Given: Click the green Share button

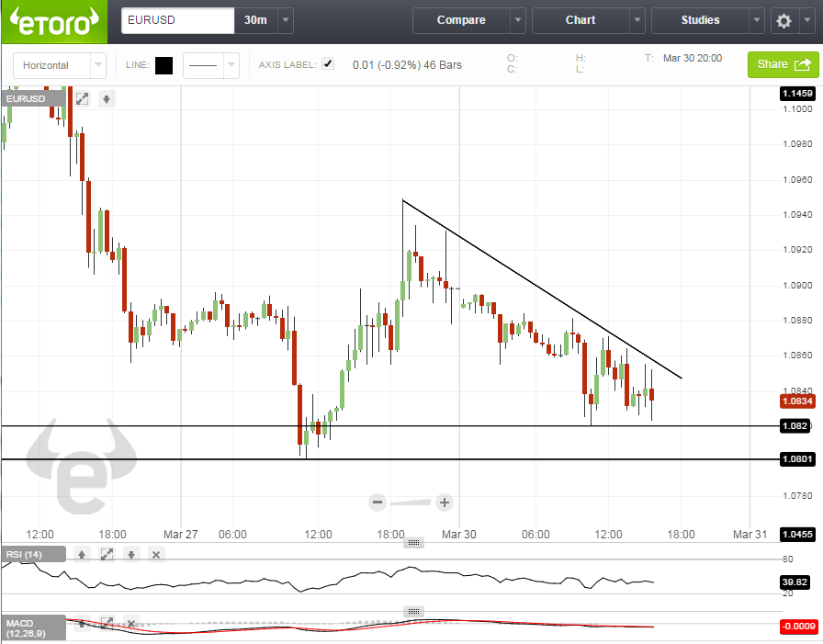Looking at the screenshot, I should coord(784,64).
